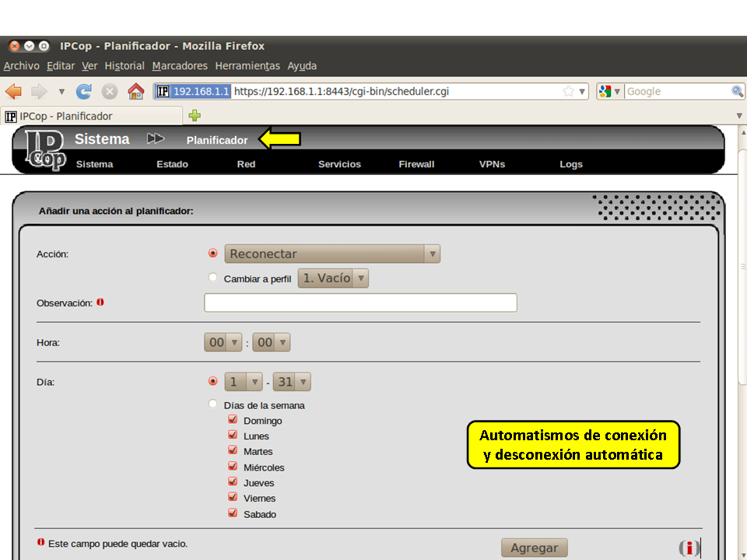Go to home page icon
The width and height of the screenshot is (747, 560).
point(135,92)
